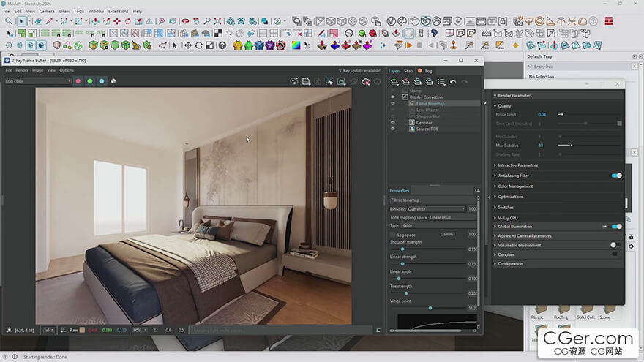
Task: Open the Type Hable dropdown
Action: pos(438,226)
